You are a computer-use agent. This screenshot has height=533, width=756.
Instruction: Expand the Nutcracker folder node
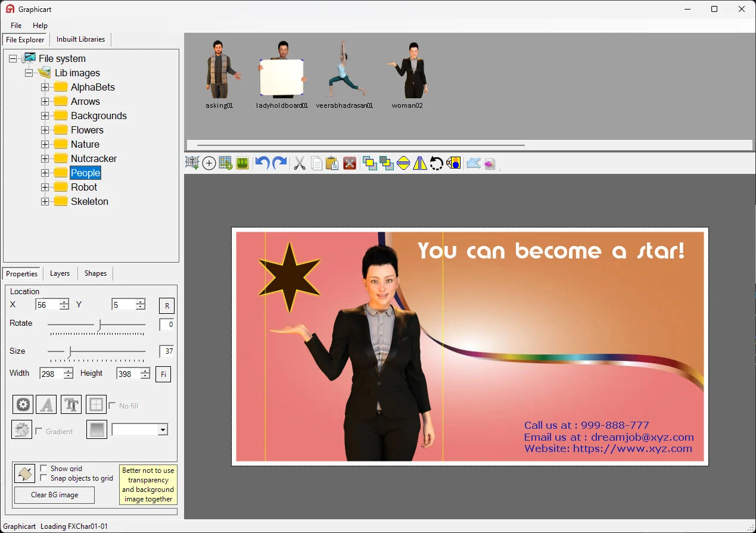coord(45,158)
